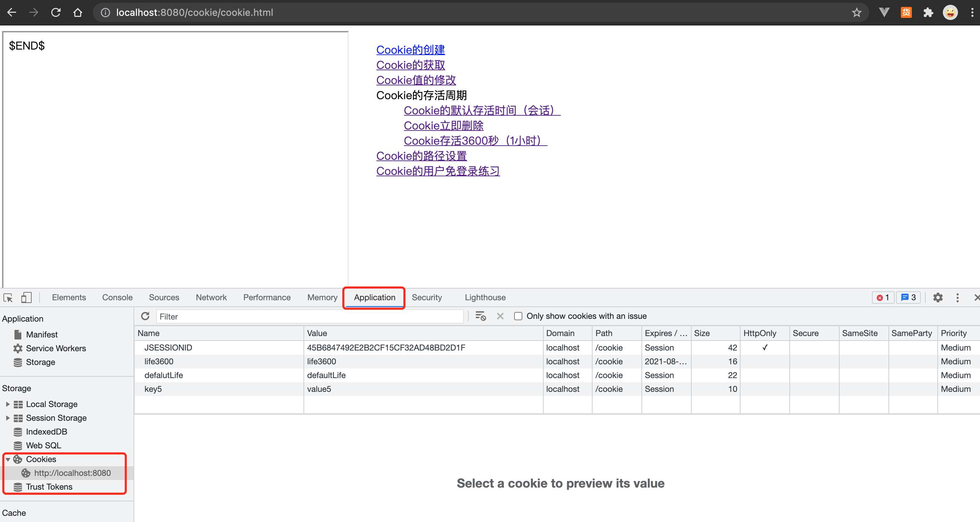
Task: Open DevTools settings gear
Action: click(938, 297)
